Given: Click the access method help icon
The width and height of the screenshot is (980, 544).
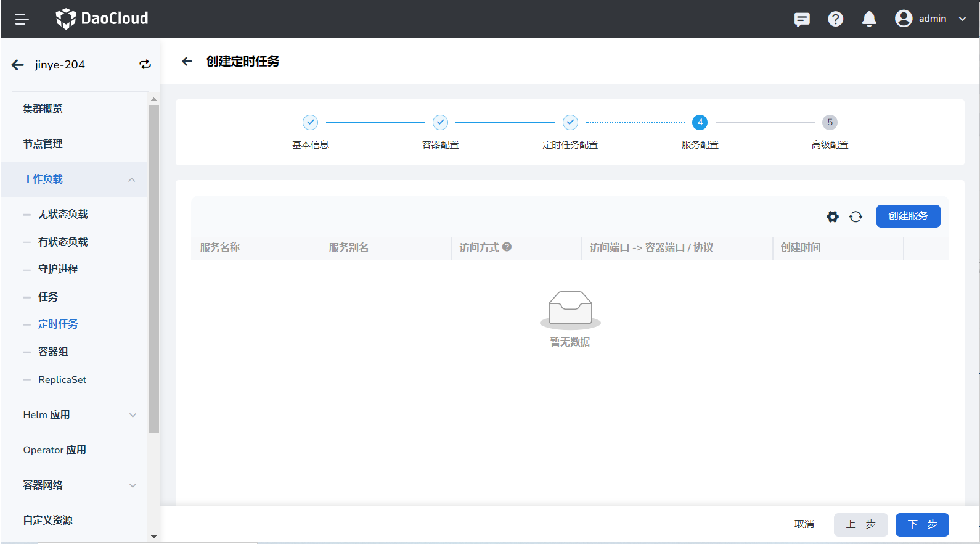Looking at the screenshot, I should coord(507,247).
